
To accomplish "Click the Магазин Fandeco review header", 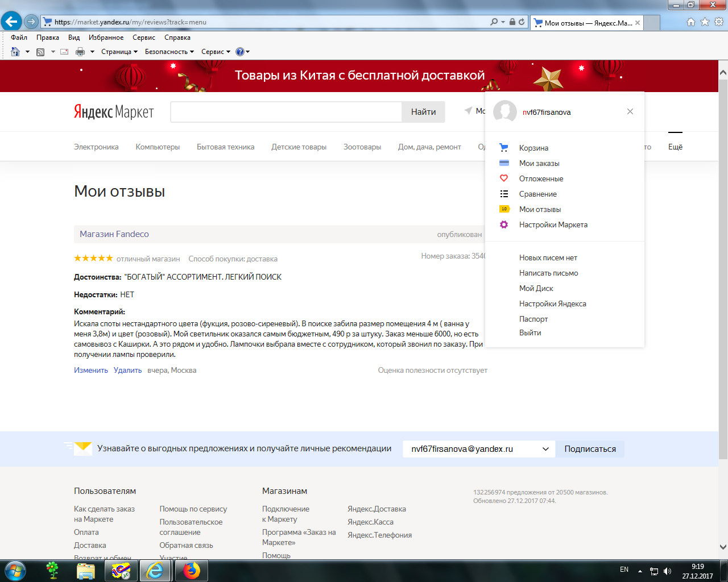I will point(114,234).
